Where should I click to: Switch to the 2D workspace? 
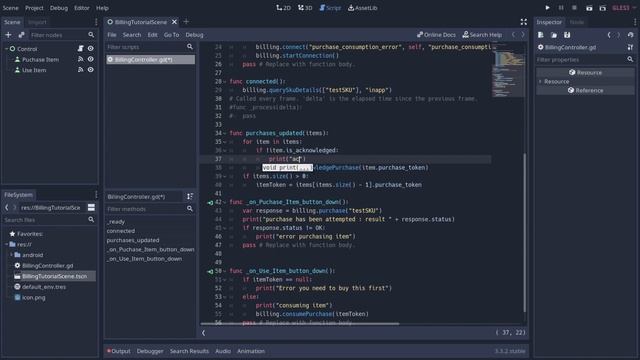pos(283,8)
